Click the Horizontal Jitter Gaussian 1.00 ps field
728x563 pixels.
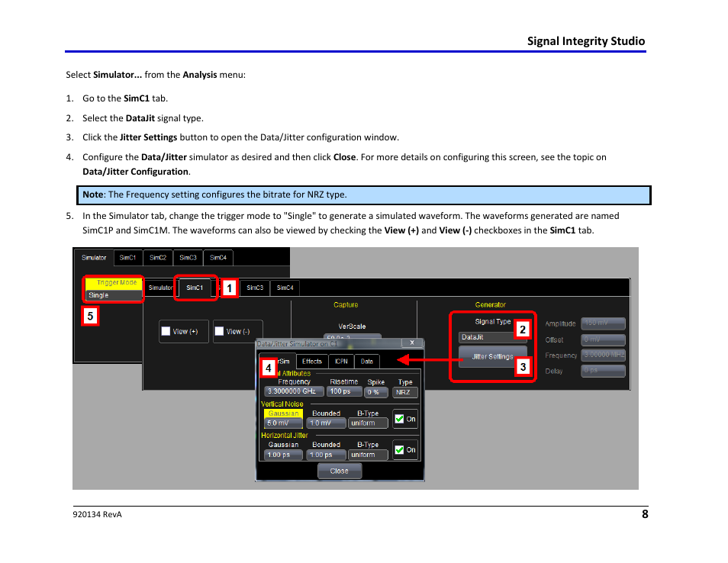click(x=283, y=455)
